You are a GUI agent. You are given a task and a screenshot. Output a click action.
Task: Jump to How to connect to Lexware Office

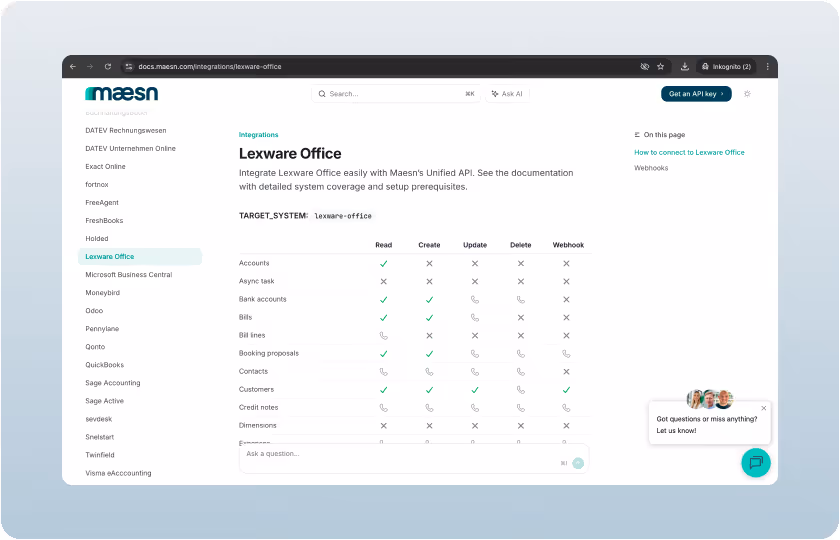[689, 153]
